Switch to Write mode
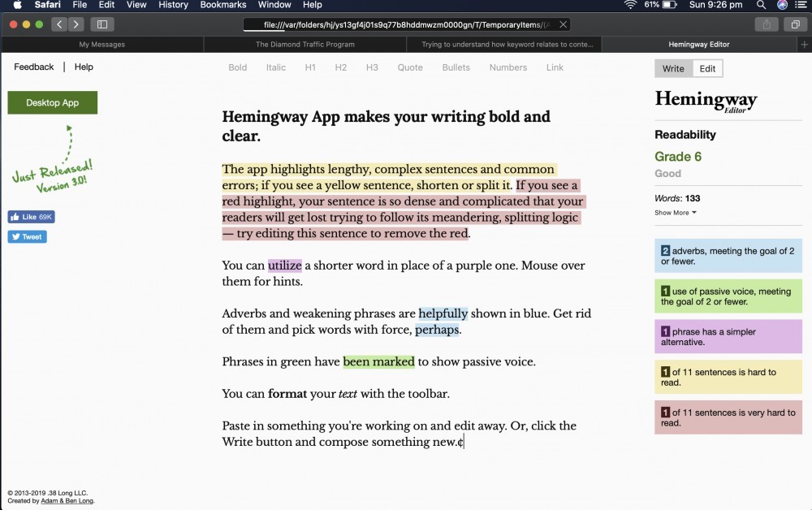 pyautogui.click(x=673, y=68)
